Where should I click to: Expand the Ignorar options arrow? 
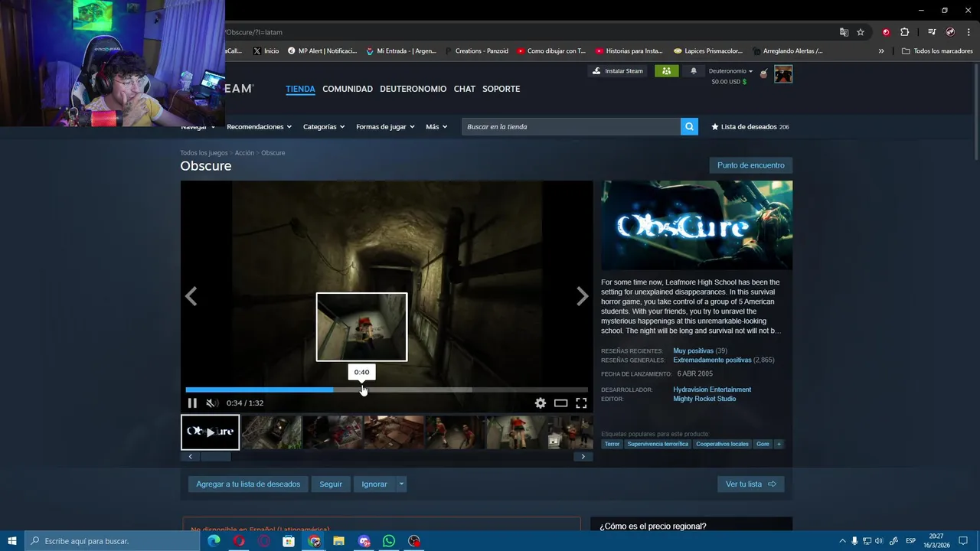tap(401, 484)
